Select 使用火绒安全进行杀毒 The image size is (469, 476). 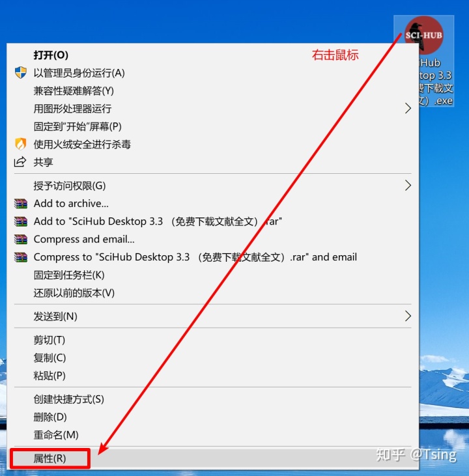pos(212,144)
